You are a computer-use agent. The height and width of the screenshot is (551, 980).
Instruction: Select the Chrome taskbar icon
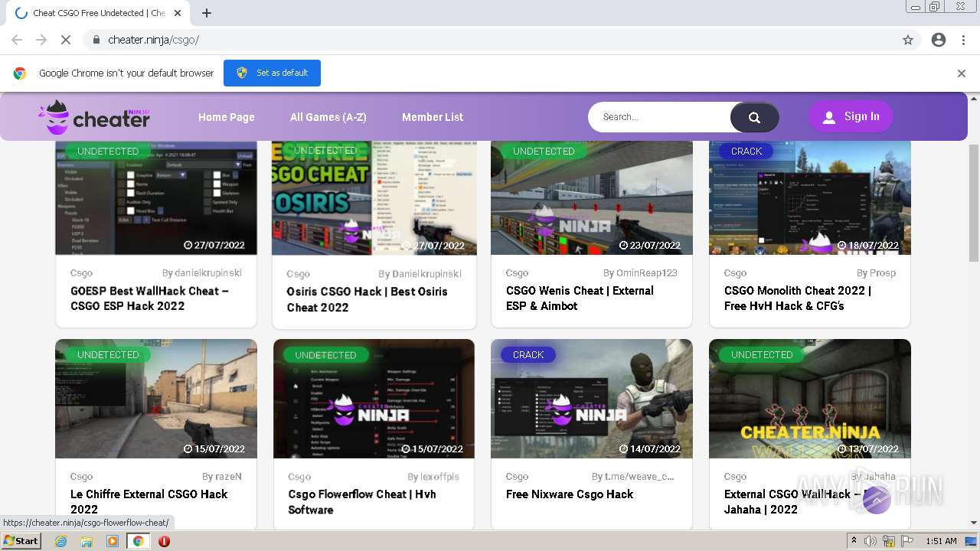[x=138, y=541]
